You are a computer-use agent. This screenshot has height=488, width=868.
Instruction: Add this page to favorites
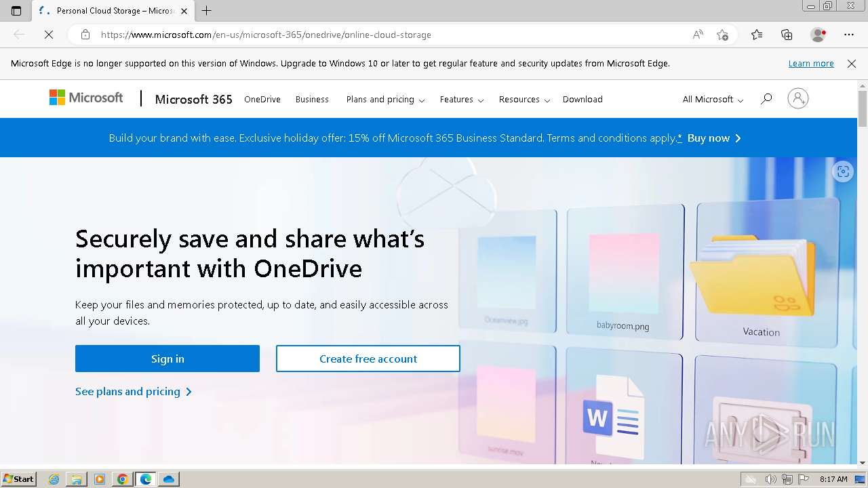pos(723,35)
